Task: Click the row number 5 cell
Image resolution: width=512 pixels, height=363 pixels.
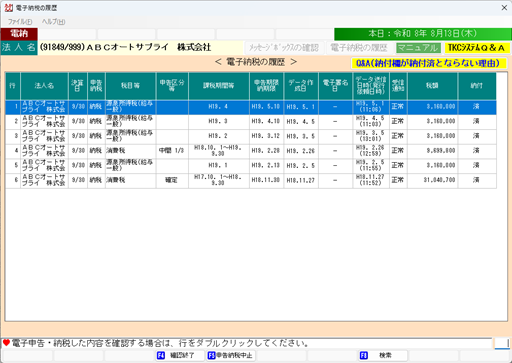Action: (x=13, y=165)
